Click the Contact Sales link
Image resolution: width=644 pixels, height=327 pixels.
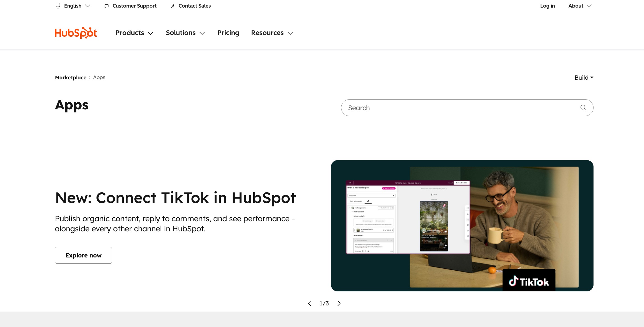coord(194,6)
